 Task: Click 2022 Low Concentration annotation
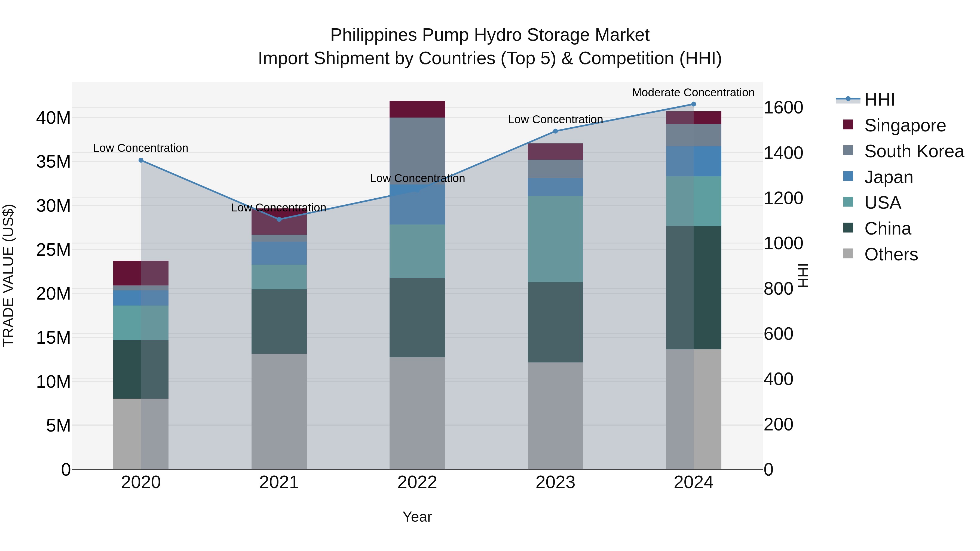[417, 178]
